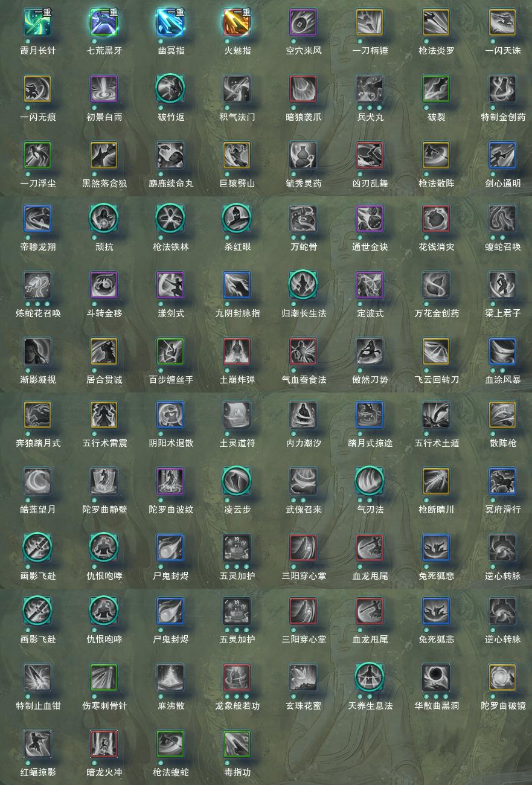Pick the 巨猿劈山 skill icon
This screenshot has width=532, height=785.
pyautogui.click(x=237, y=155)
